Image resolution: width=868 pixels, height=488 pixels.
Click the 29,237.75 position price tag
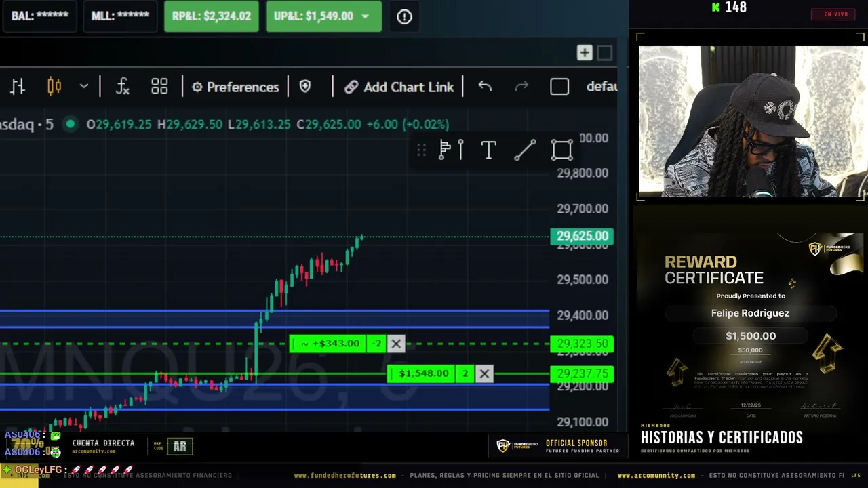pyautogui.click(x=582, y=373)
